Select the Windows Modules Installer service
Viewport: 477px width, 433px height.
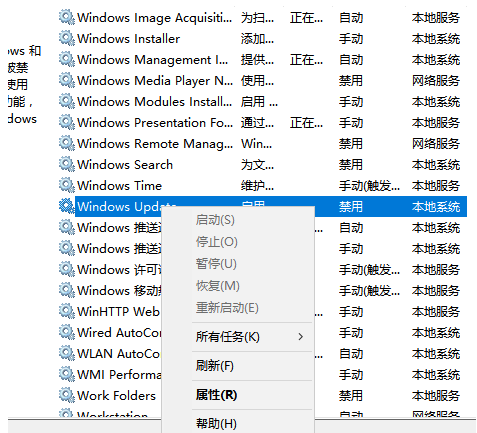point(262,102)
